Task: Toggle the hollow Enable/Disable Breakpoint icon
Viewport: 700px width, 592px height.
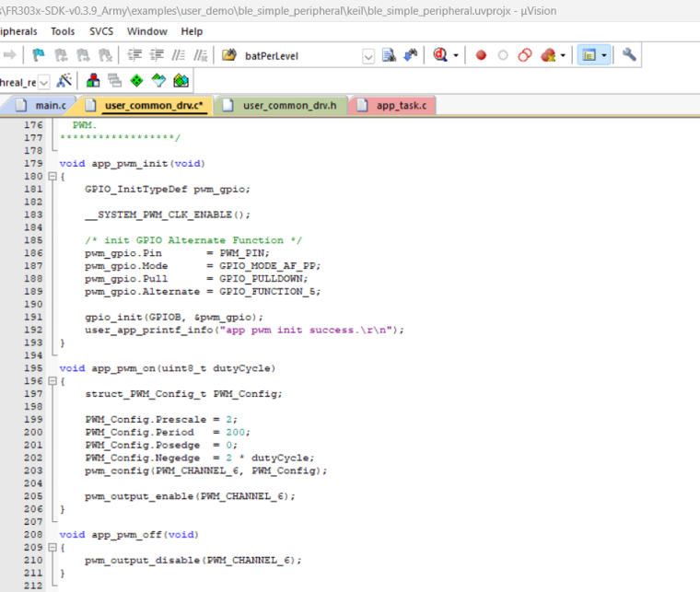Action: point(503,55)
